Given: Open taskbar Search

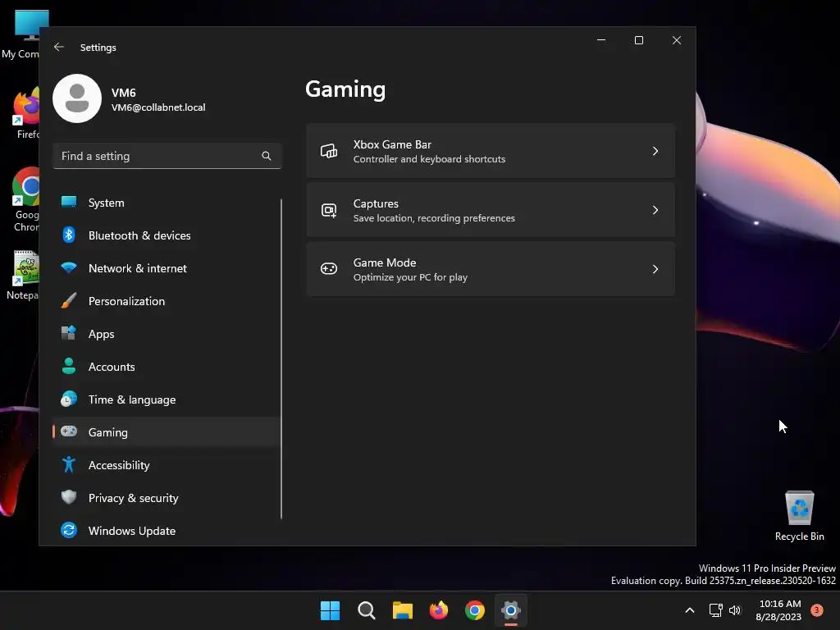Looking at the screenshot, I should (367, 610).
